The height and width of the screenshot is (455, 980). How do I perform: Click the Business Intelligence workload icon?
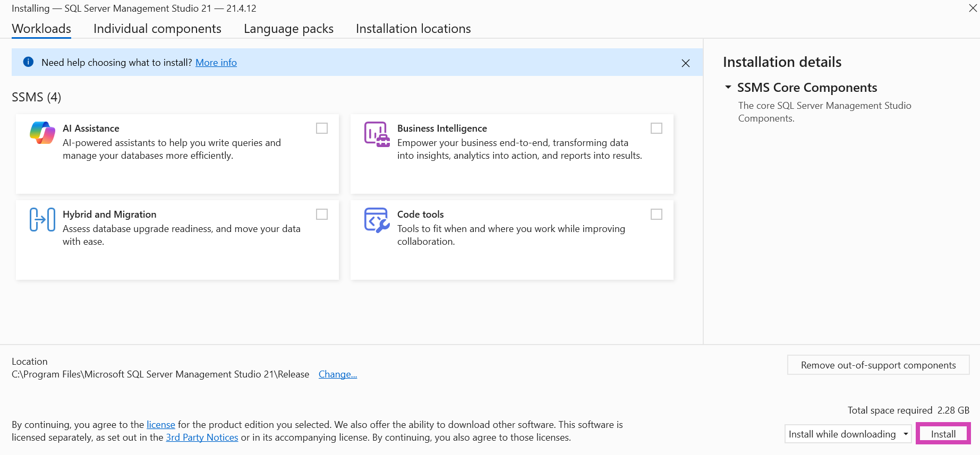(x=377, y=134)
